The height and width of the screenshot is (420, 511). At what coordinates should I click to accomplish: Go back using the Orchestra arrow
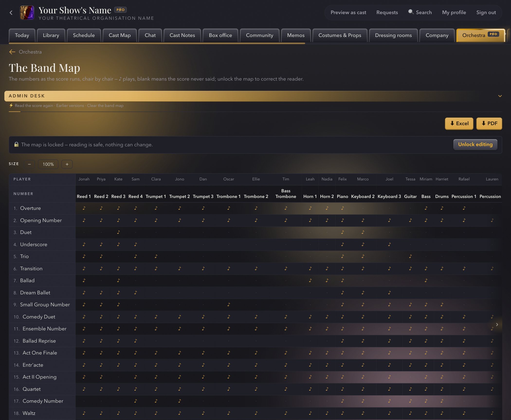click(12, 52)
